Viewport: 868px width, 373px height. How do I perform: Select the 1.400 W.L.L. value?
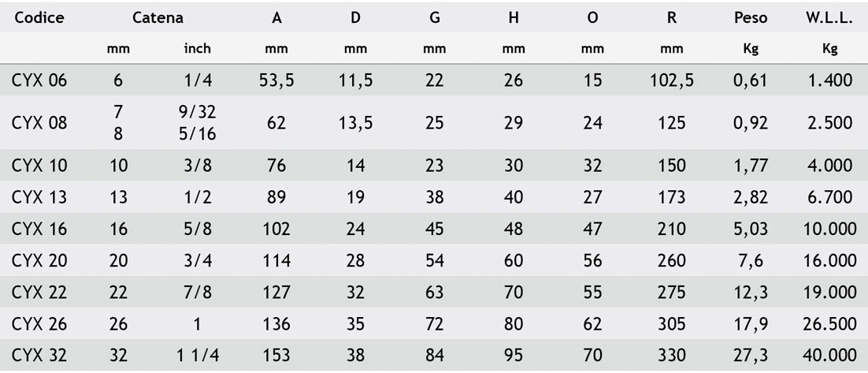click(x=829, y=80)
